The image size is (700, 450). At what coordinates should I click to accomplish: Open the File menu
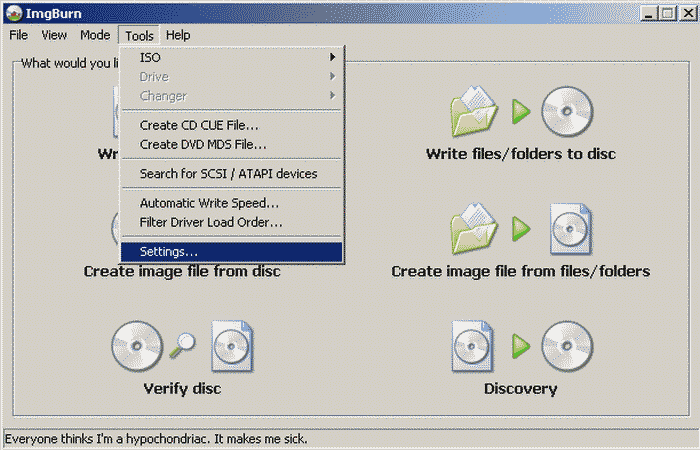click(x=19, y=35)
